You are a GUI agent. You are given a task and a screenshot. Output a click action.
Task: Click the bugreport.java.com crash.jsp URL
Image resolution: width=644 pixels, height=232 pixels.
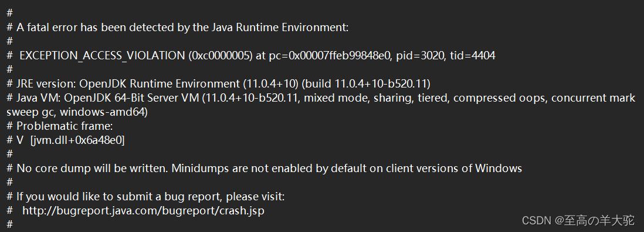tap(143, 211)
